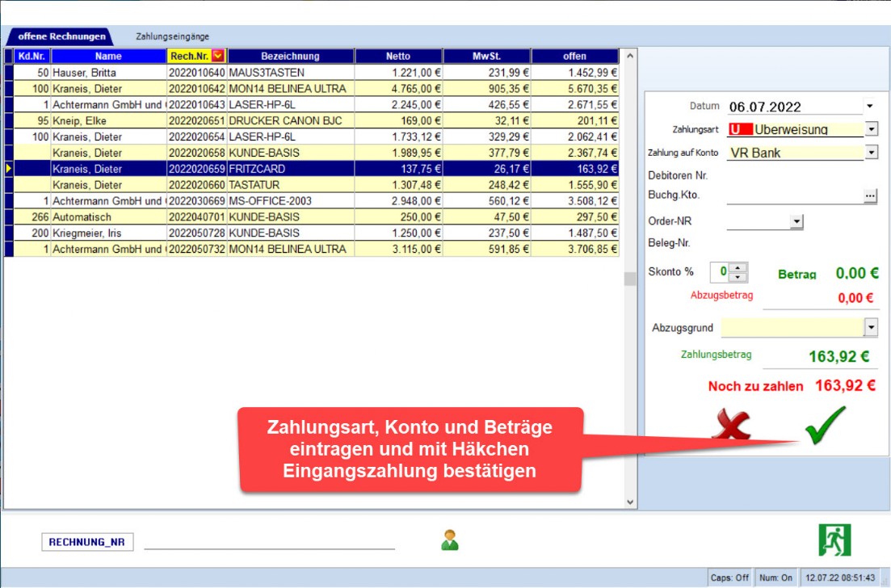Image resolution: width=891 pixels, height=588 pixels.
Task: Confirm payment with the green checkmark
Action: 825,424
